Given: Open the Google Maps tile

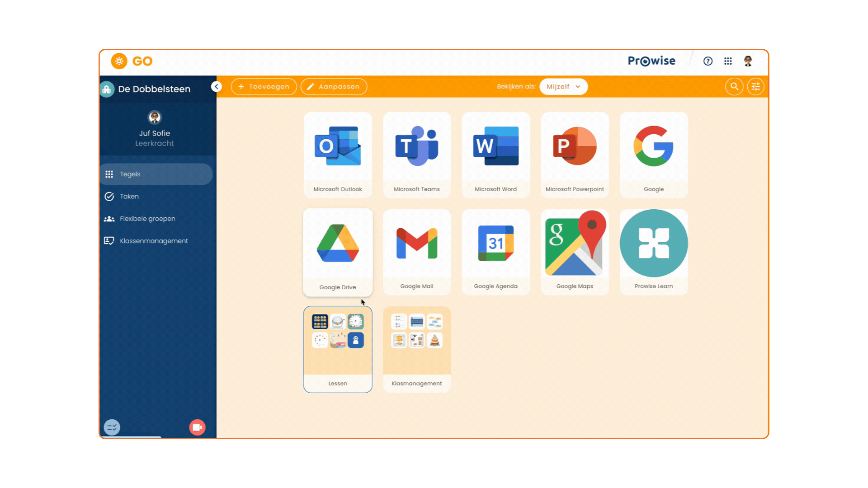Looking at the screenshot, I should tap(575, 252).
